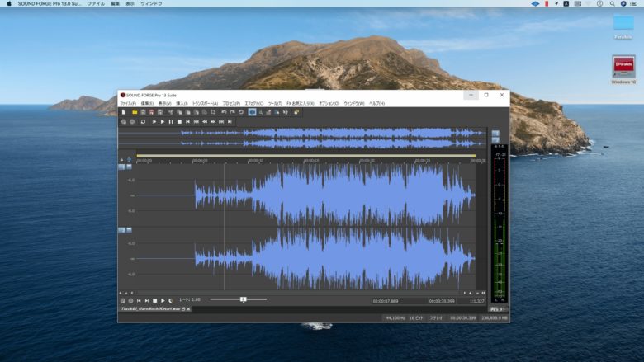Open the ヘルプ(H) menu
The width and height of the screenshot is (644, 362).
tap(376, 103)
